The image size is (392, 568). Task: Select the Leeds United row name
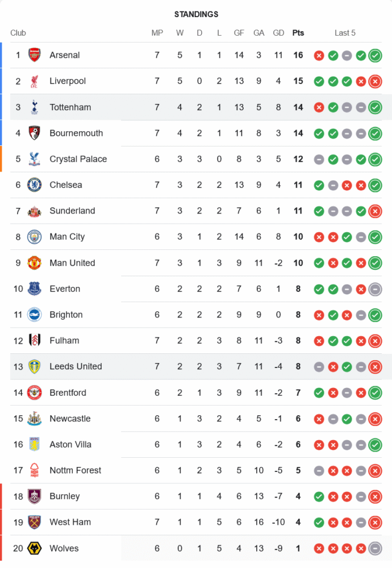click(x=76, y=366)
